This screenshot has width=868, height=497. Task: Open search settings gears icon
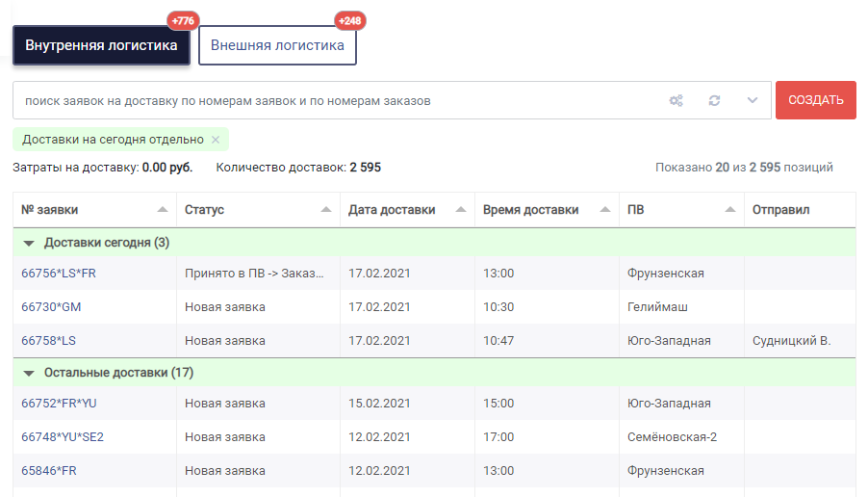point(676,100)
